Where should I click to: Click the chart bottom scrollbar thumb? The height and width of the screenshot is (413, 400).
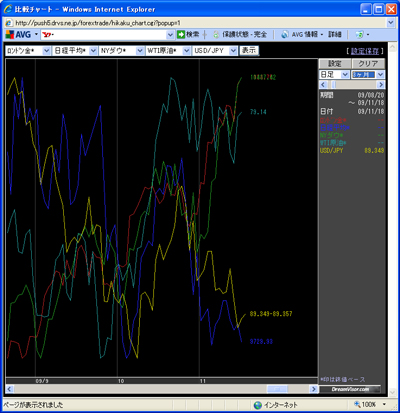click(x=277, y=389)
